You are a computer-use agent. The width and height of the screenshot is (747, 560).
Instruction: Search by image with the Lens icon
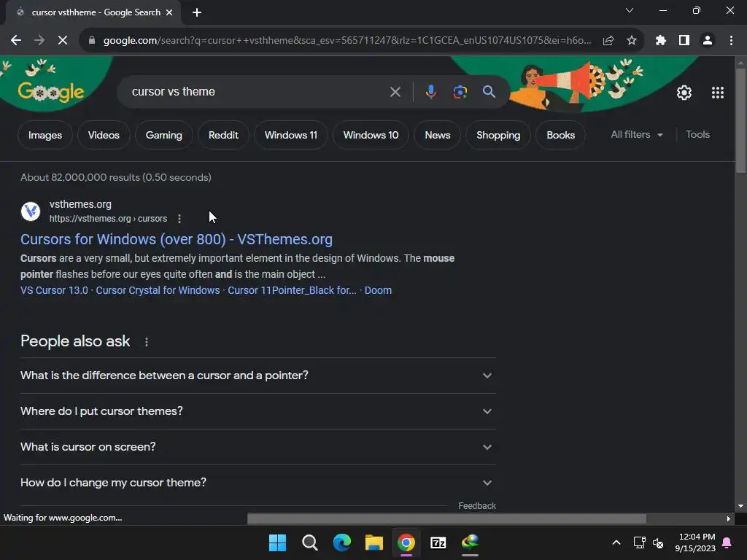(460, 92)
